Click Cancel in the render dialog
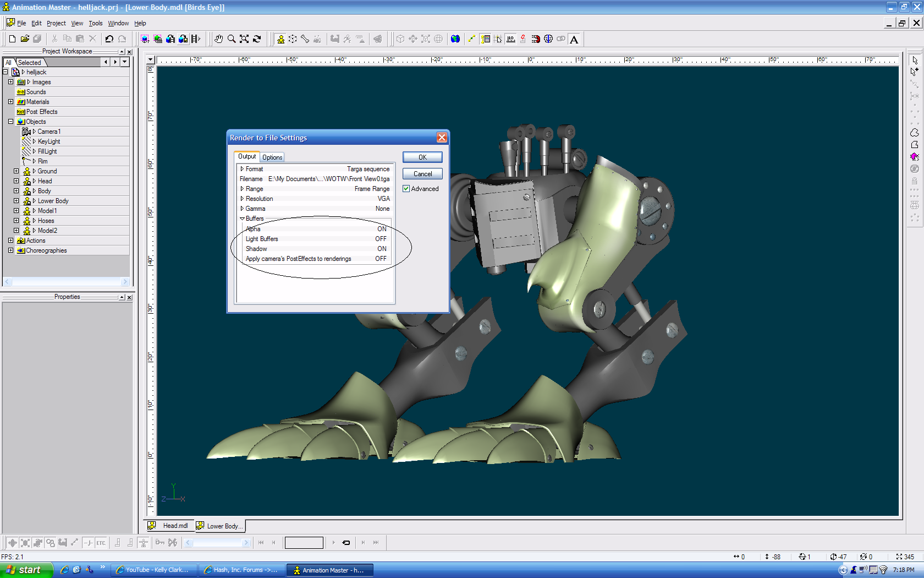The height and width of the screenshot is (578, 924). click(422, 174)
